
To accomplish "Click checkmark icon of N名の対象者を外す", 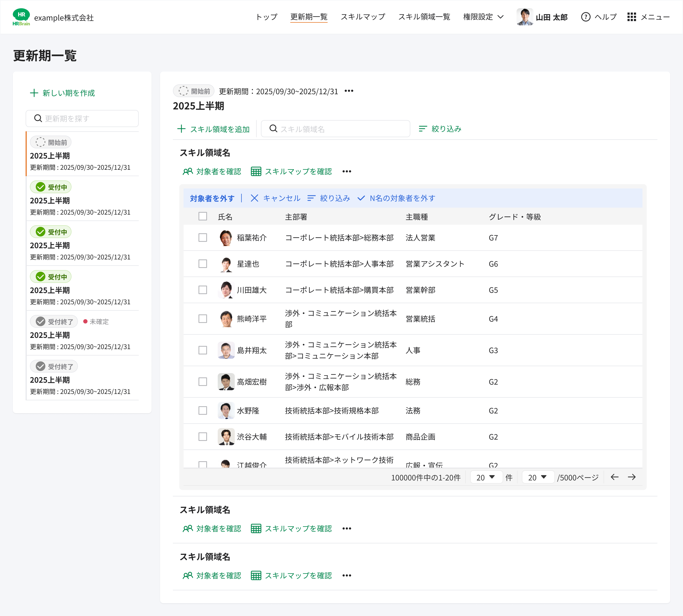I will (x=361, y=198).
